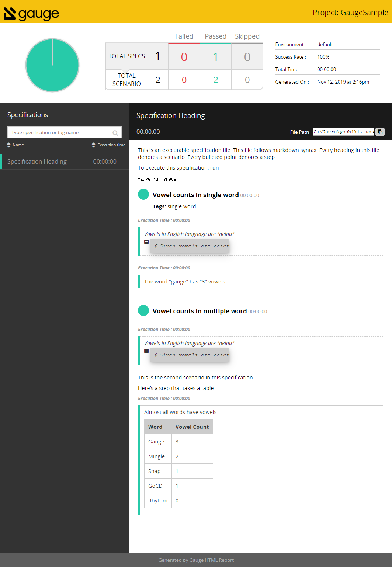Click the GoCD table row cell

pyautogui.click(x=158, y=486)
